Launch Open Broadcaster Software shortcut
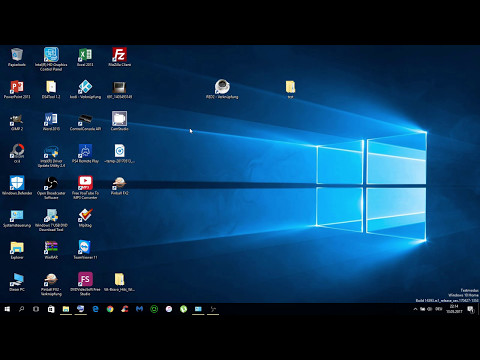The image size is (480, 360). pyautogui.click(x=51, y=188)
